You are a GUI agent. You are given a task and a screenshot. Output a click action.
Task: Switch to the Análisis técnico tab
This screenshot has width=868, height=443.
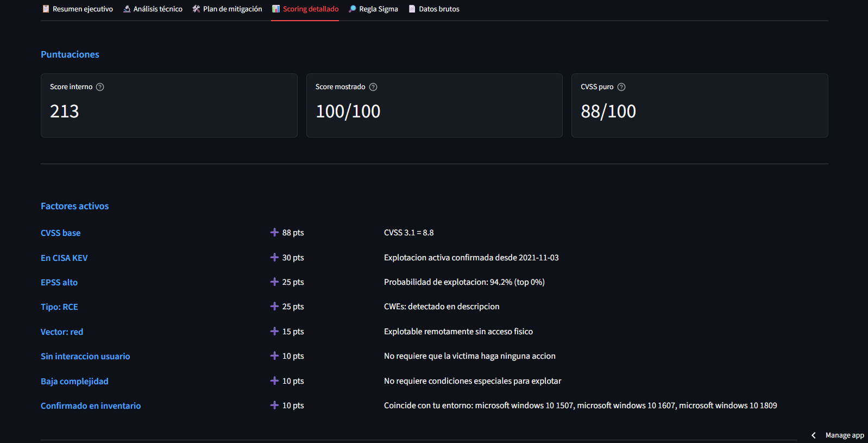point(153,9)
